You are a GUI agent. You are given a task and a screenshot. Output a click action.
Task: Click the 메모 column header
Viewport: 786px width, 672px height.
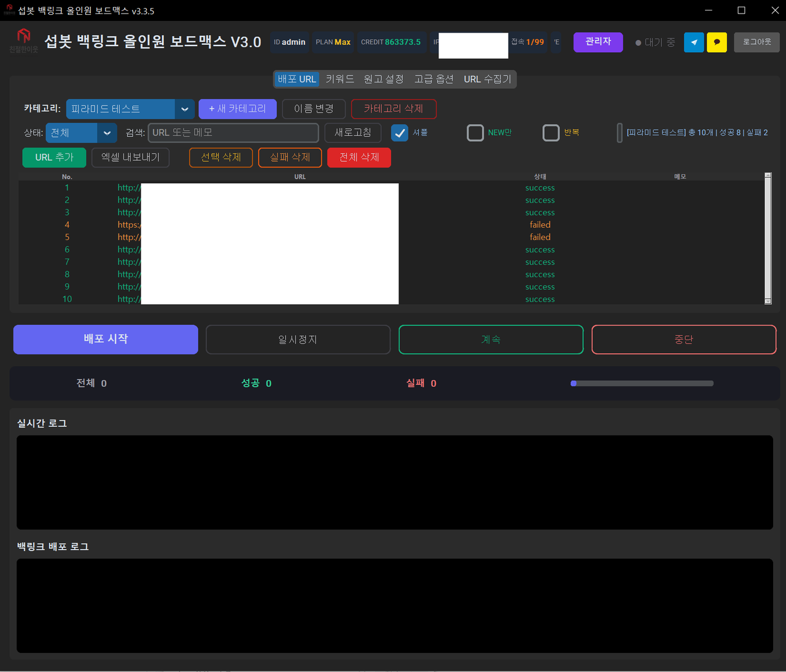(x=680, y=177)
